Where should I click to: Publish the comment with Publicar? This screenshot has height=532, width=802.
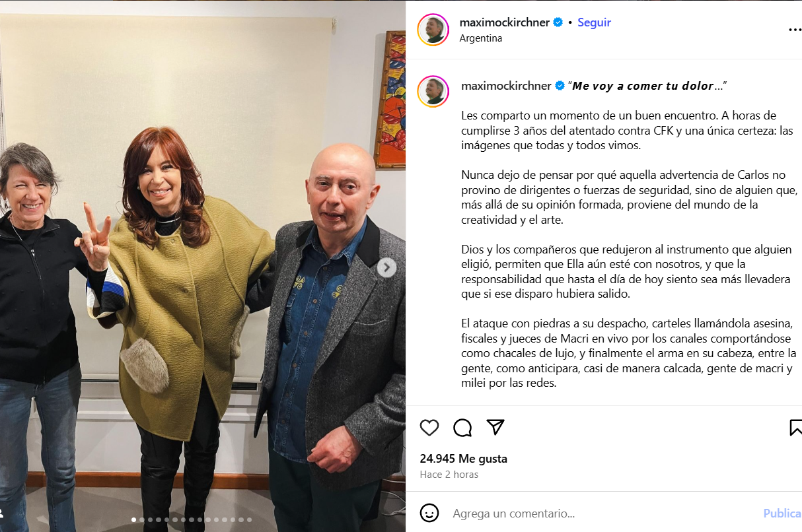coord(782,513)
